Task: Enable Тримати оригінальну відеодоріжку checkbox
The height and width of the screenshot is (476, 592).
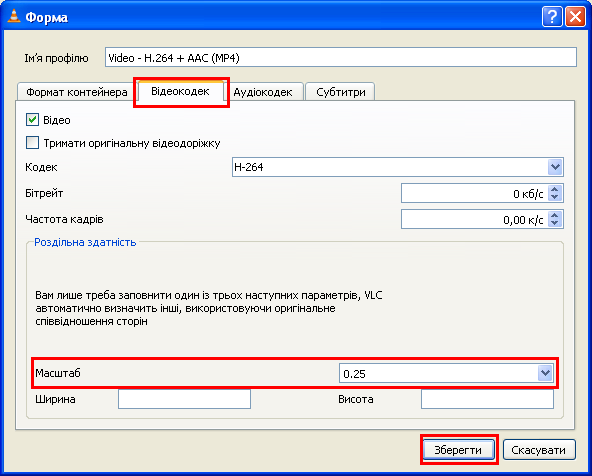Action: click(x=32, y=143)
